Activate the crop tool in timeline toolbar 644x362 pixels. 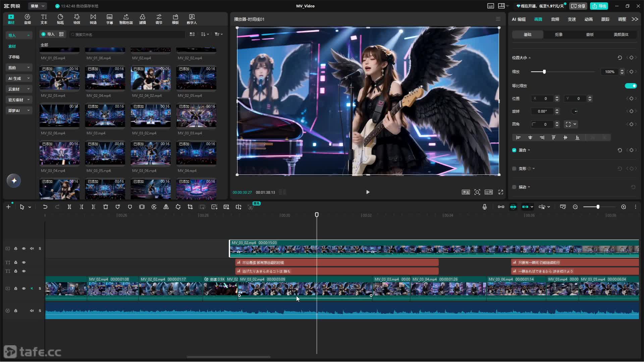(190, 207)
